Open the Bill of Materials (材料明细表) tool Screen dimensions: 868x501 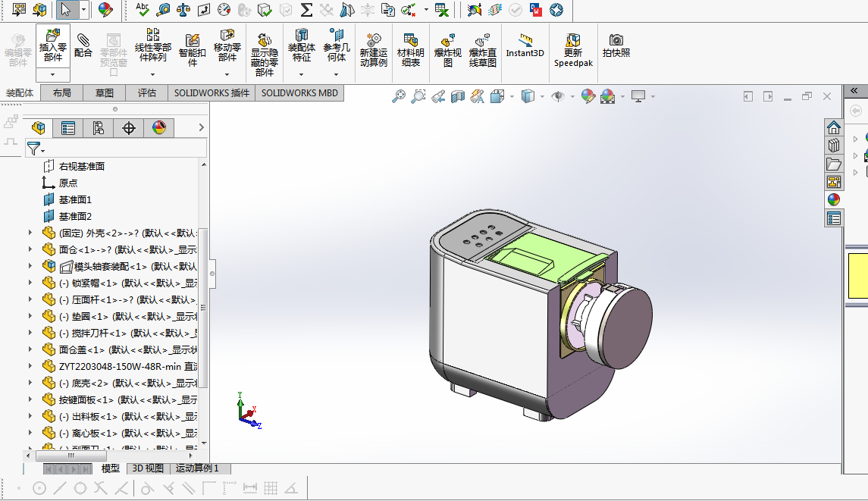coord(410,50)
